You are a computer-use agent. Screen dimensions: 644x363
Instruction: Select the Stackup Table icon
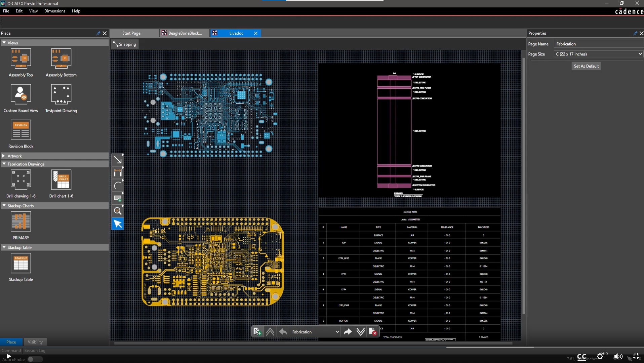pos(21,263)
